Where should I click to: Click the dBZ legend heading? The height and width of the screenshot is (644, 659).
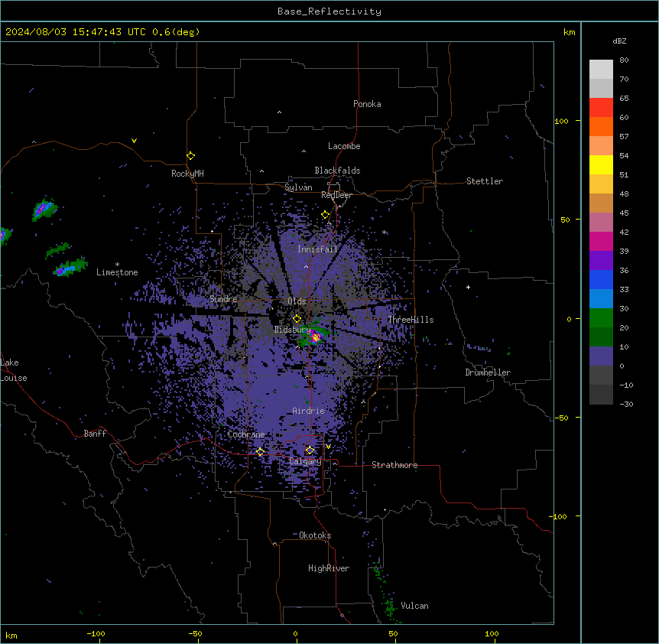click(x=619, y=41)
